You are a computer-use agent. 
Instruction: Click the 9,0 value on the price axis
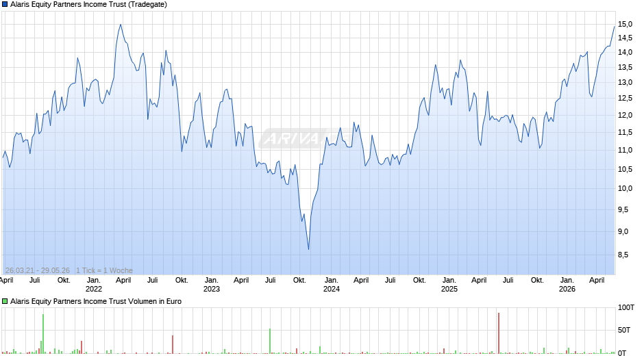[x=623, y=231]
